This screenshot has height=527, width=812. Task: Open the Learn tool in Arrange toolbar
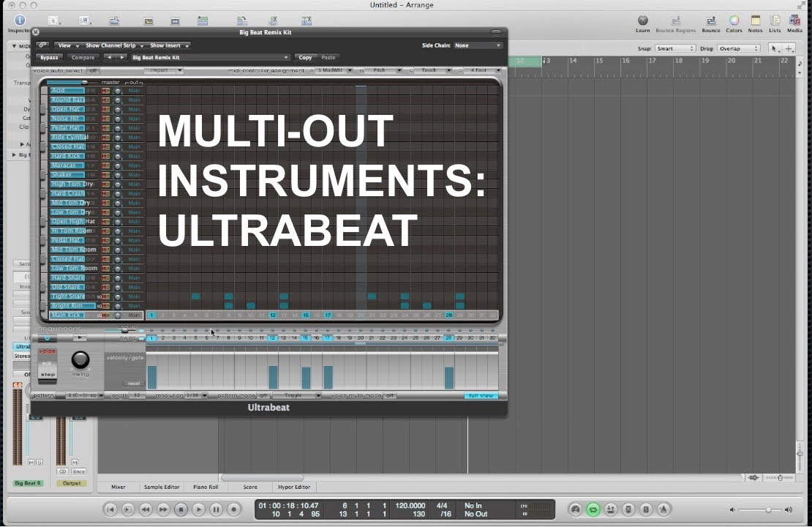643,24
